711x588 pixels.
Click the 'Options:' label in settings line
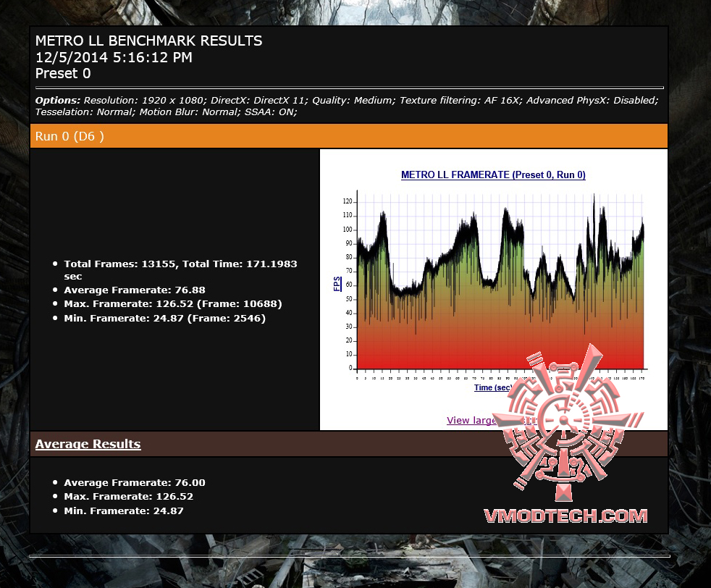click(x=58, y=100)
